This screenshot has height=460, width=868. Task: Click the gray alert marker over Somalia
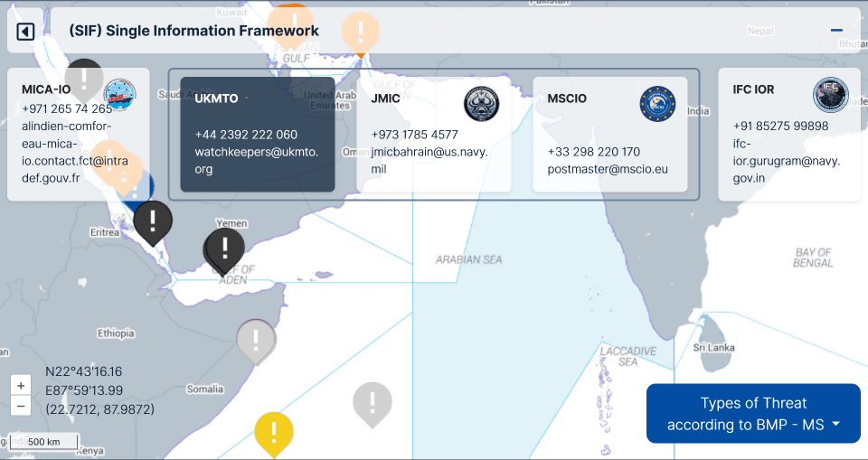(256, 340)
